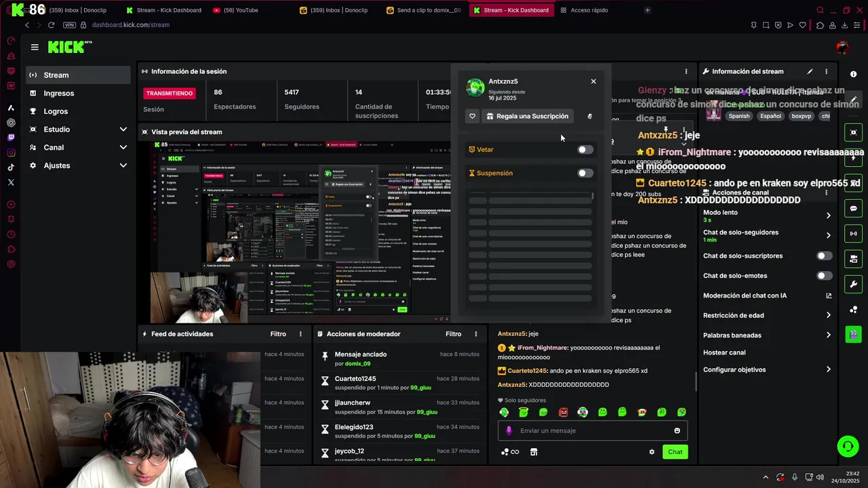Click the Spanish stream tag
The width and height of the screenshot is (868, 488).
pyautogui.click(x=739, y=116)
